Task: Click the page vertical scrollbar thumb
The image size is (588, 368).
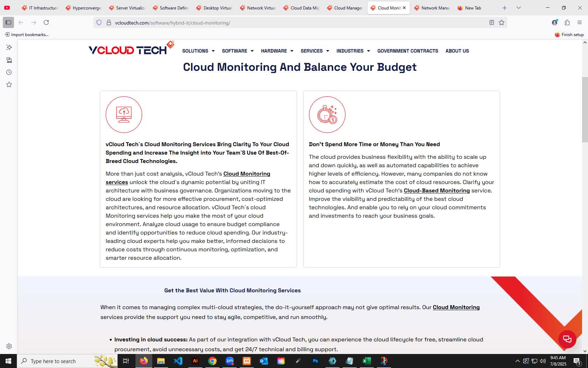Action: click(585, 109)
